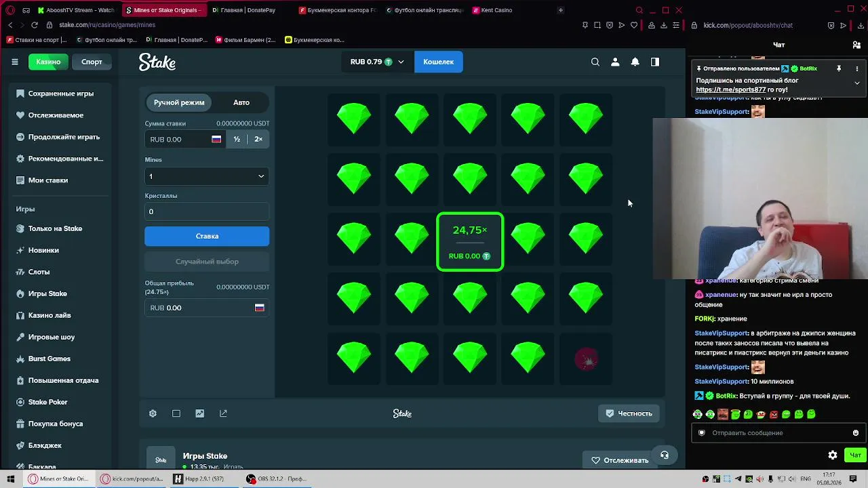
Task: Open live stats chart icon
Action: (199, 413)
